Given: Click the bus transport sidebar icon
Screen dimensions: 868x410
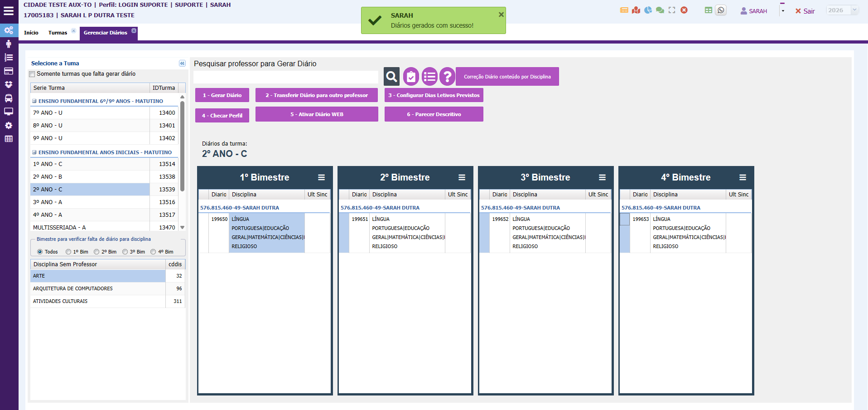Looking at the screenshot, I should pos(9,98).
